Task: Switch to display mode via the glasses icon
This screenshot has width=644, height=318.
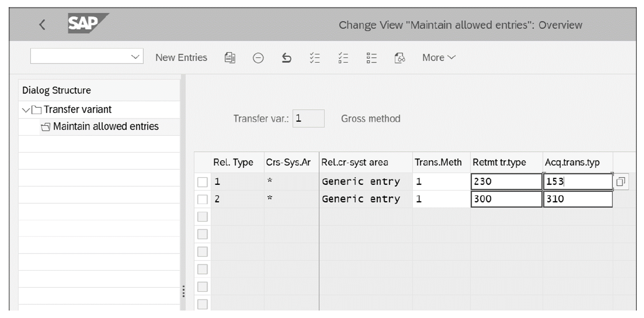Action: tap(400, 57)
